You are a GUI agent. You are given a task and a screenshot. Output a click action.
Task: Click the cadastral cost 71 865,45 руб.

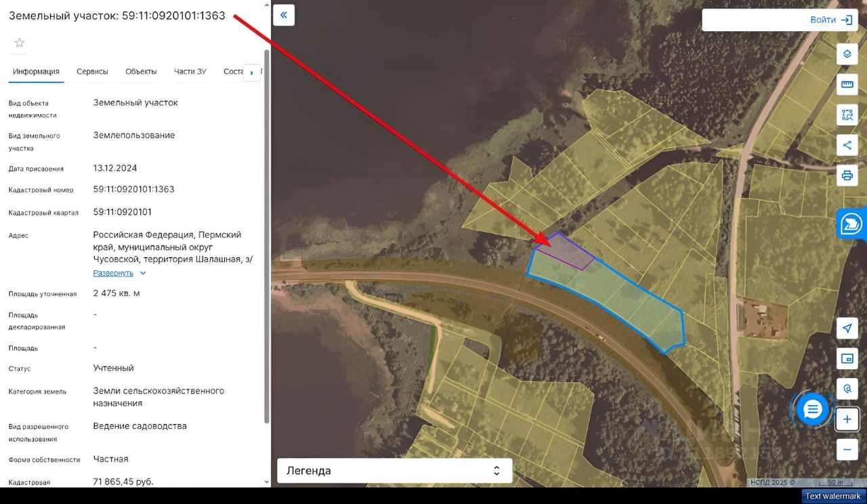coord(123,482)
